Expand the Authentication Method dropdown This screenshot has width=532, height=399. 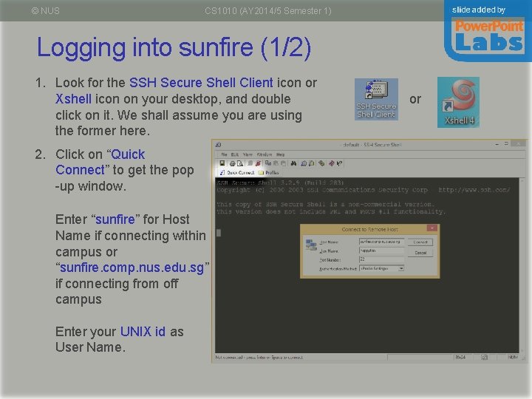tap(401, 269)
